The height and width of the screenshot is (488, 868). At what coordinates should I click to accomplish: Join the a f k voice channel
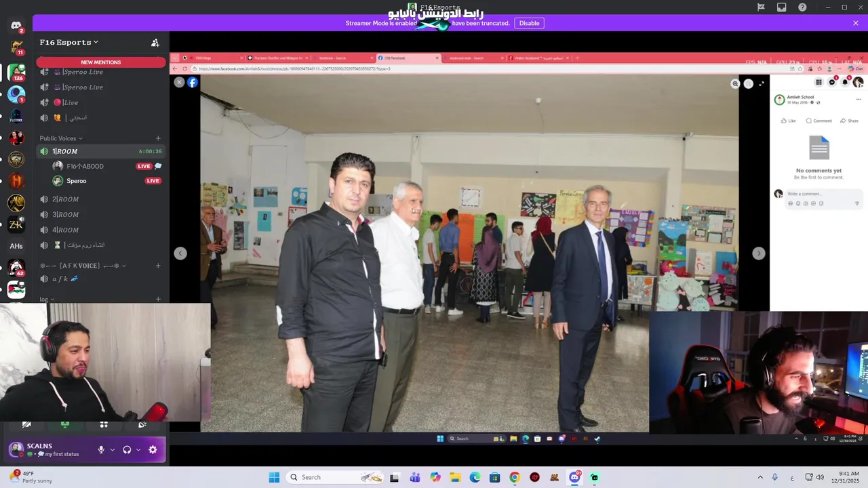[100, 279]
